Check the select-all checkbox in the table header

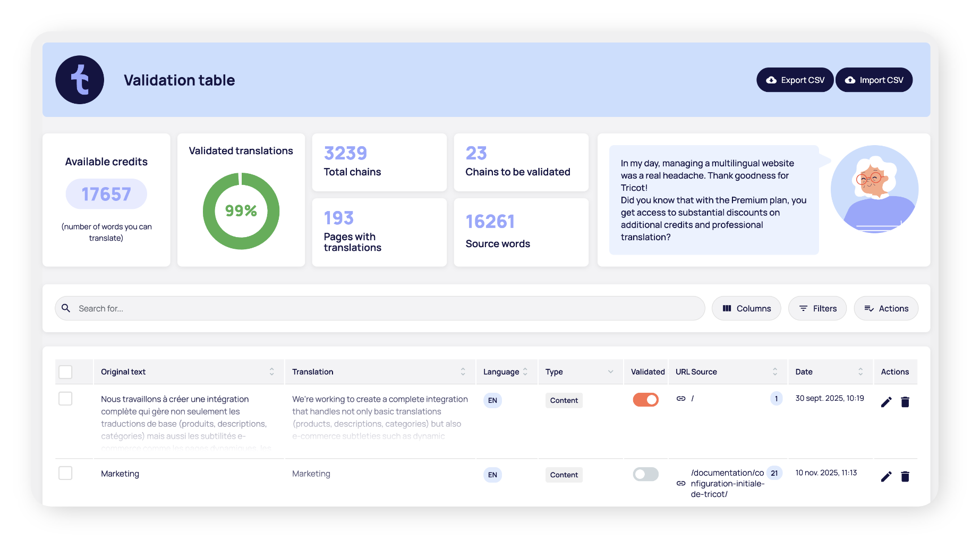click(x=65, y=372)
